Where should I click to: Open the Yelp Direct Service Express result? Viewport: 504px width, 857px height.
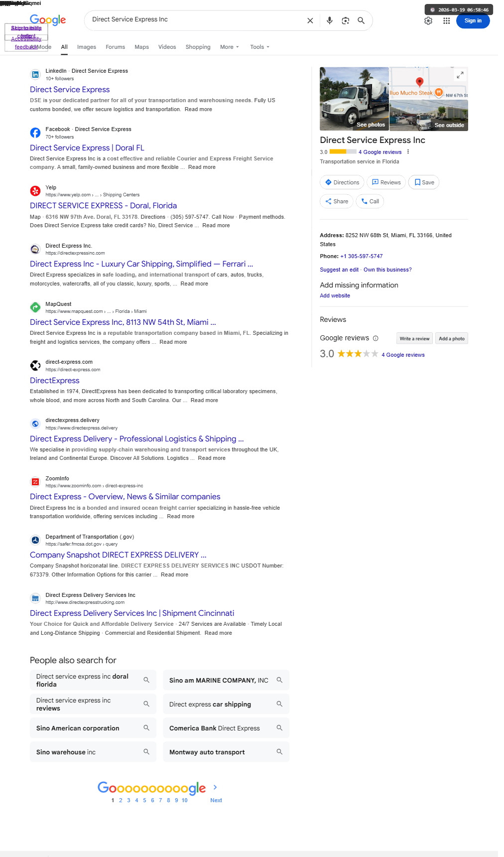(103, 206)
